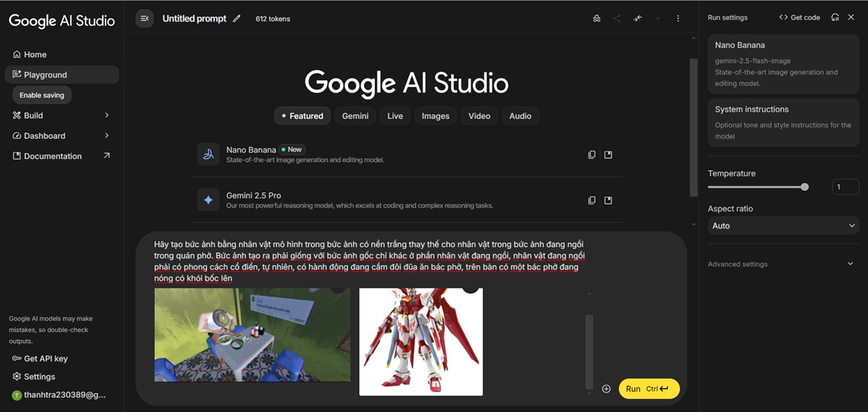
Task: Open Settings in the sidebar
Action: [33, 377]
